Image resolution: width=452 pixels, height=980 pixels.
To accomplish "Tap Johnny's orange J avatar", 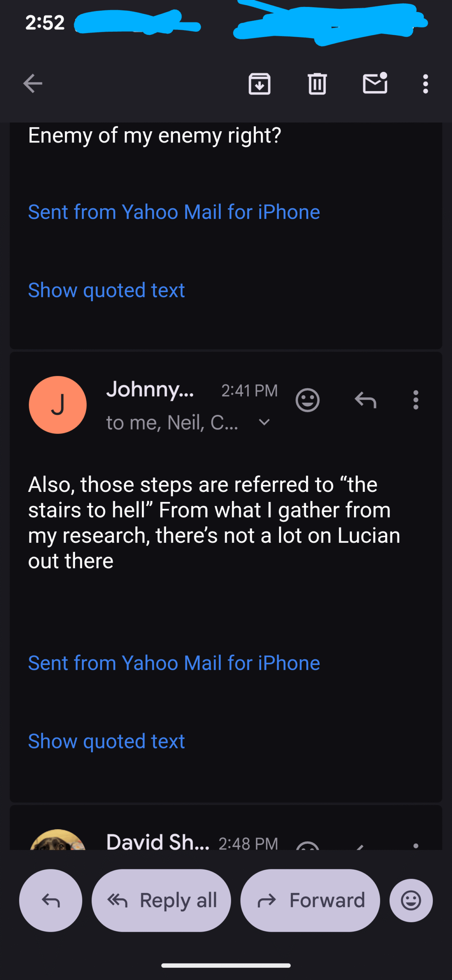I will click(58, 405).
